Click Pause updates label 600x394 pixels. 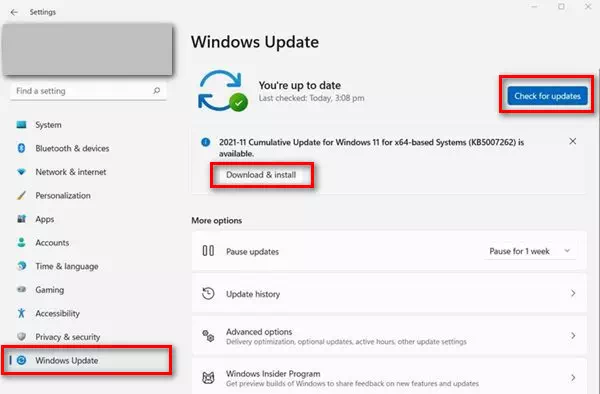pyautogui.click(x=253, y=251)
